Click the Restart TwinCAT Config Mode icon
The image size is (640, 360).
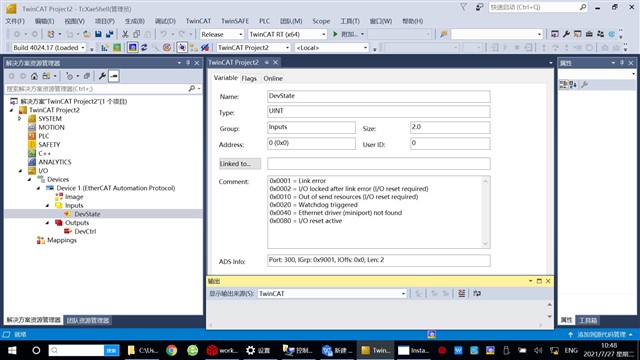pos(133,48)
